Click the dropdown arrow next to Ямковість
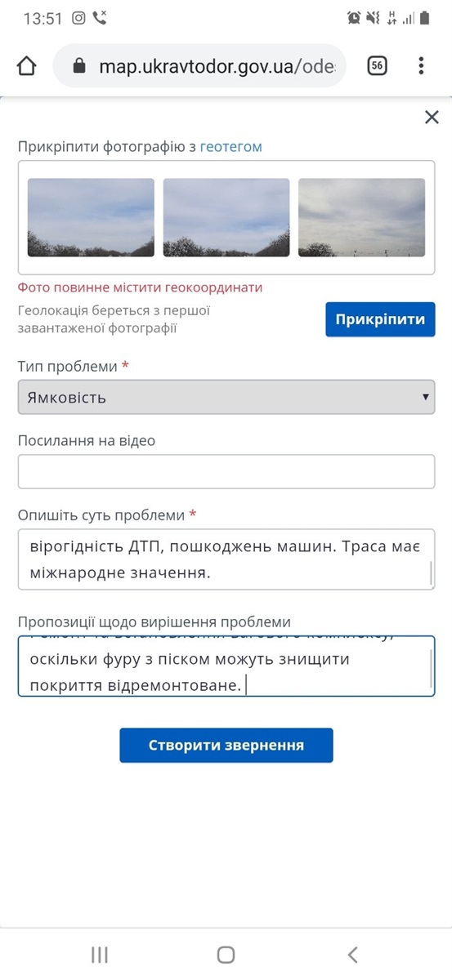452x980 pixels. [x=425, y=398]
